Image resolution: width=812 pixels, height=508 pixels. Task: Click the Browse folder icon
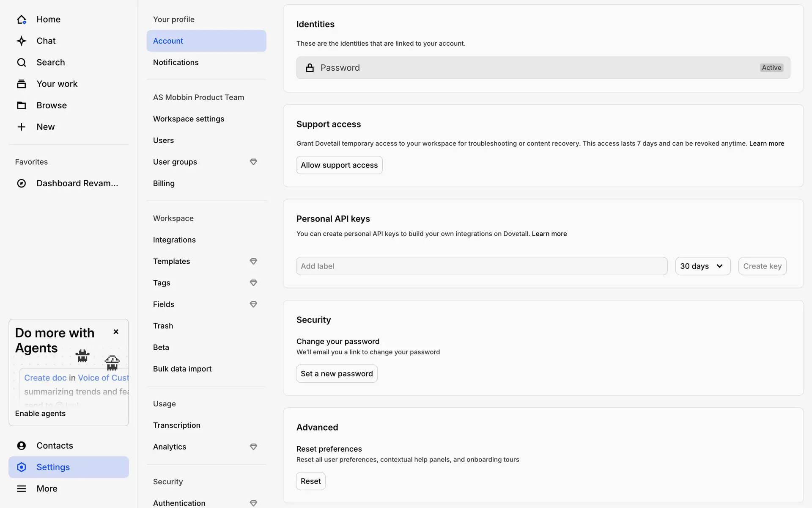(22, 105)
